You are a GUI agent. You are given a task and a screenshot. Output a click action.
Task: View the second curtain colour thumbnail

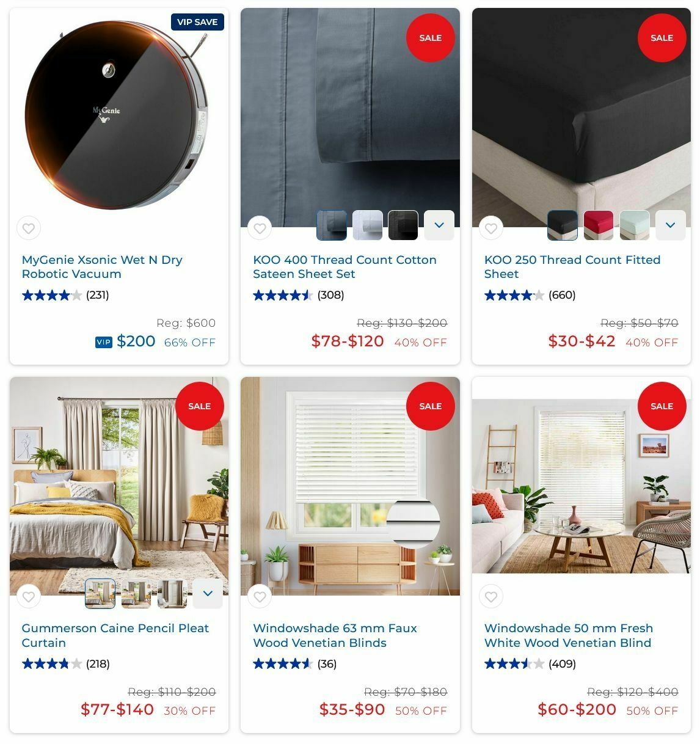coord(136,594)
